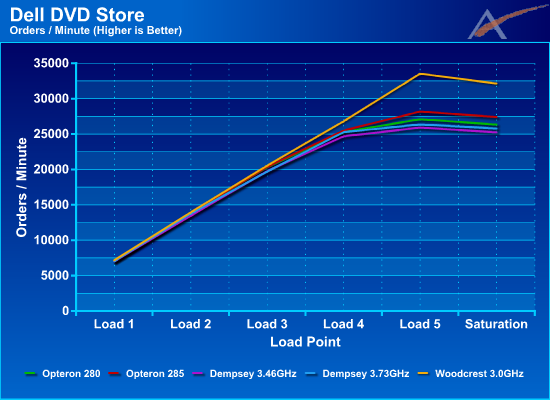The height and width of the screenshot is (400, 550).
Task: Click the 'Load Point' axis title
Action: pos(305,342)
